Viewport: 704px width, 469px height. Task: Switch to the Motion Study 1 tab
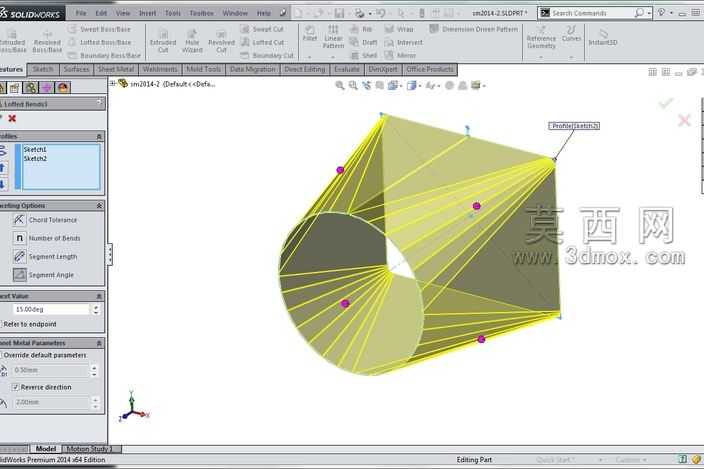(90, 449)
